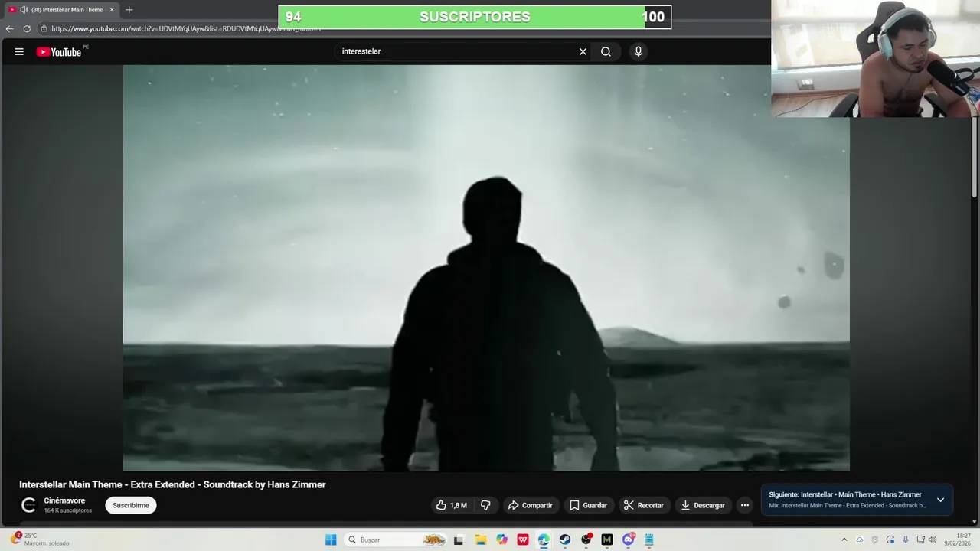Viewport: 980px width, 551px height.
Task: Save video with Guardar button
Action: [x=589, y=505]
